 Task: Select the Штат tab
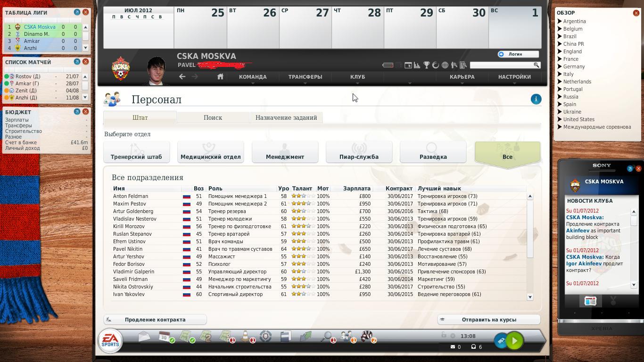click(140, 117)
